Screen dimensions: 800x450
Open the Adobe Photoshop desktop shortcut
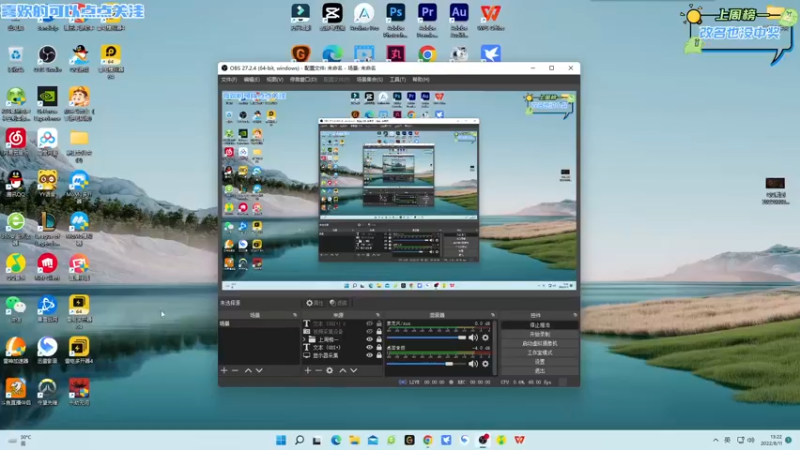click(x=395, y=19)
